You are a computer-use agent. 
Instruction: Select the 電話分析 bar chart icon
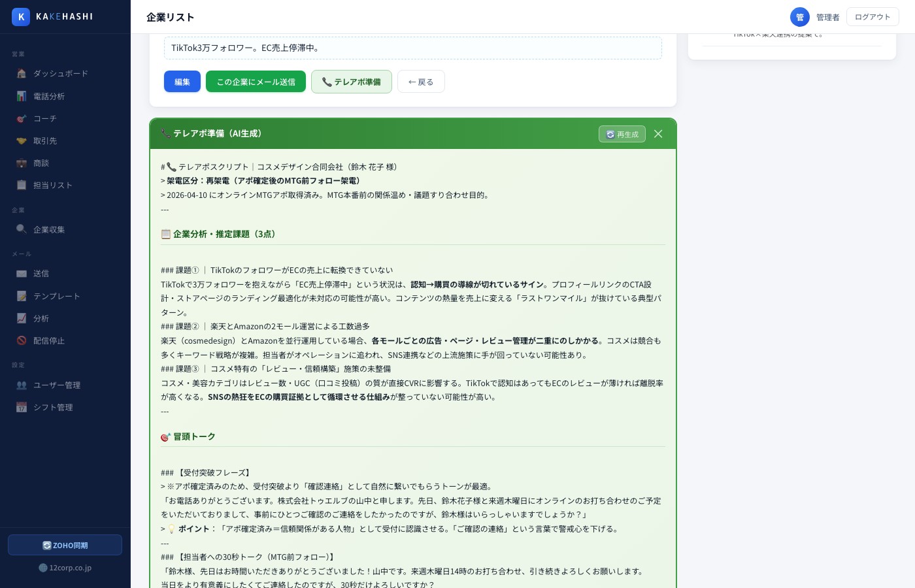(x=22, y=96)
